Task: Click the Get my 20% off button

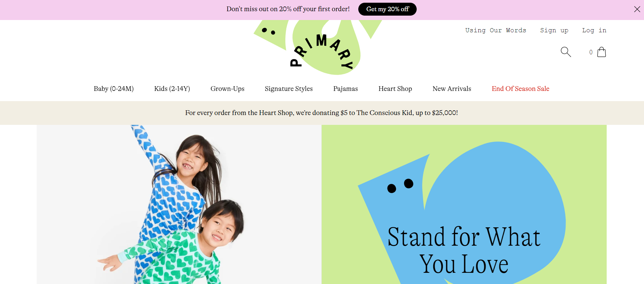Action: [x=387, y=9]
